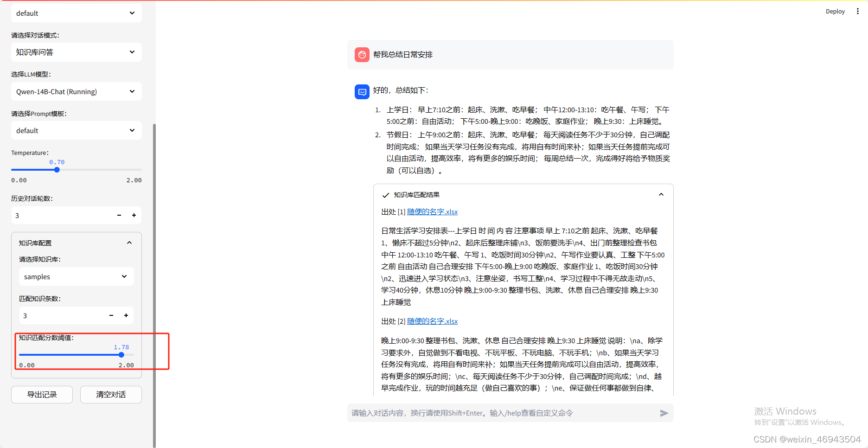The image size is (868, 448).
Task: Click the 请选择Prompt模板 label
Action: [39, 114]
